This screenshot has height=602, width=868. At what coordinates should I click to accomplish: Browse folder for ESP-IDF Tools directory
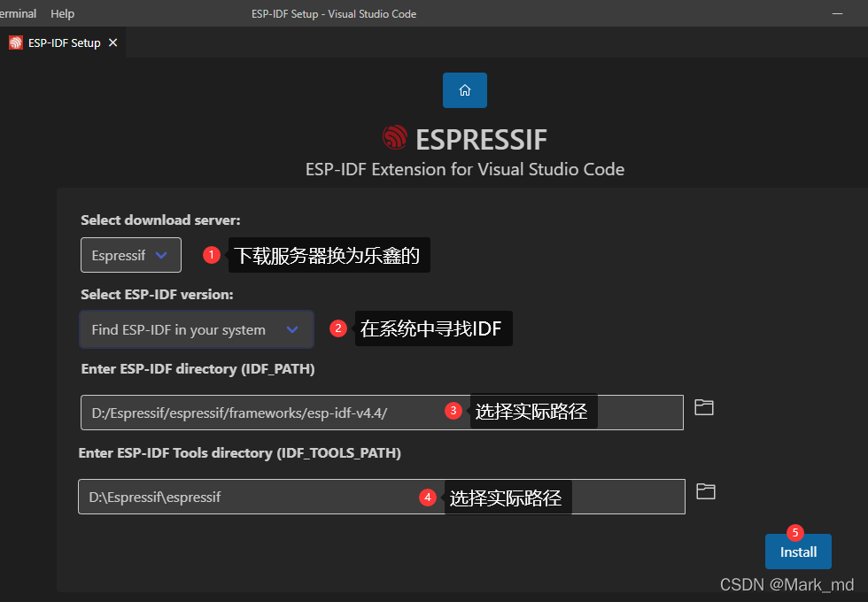point(705,491)
